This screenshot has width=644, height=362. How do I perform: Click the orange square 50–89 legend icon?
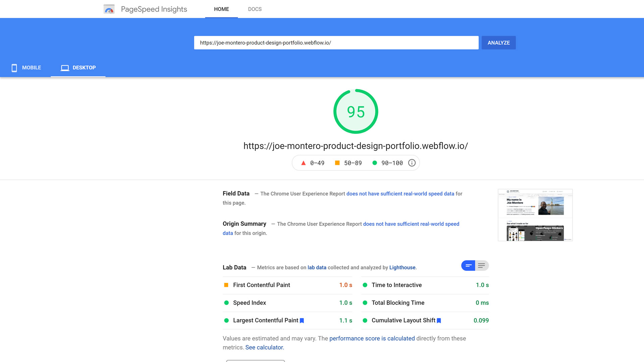pos(337,163)
